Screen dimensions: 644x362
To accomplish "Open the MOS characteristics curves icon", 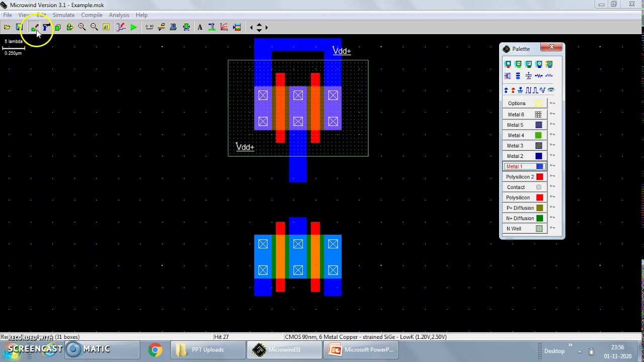I will [x=224, y=27].
